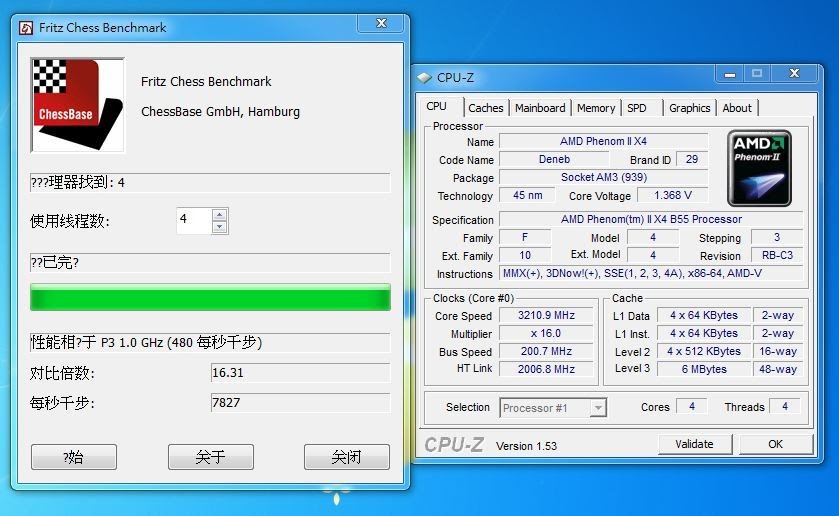Click the AMD Phenom II logo badge
This screenshot has width=839, height=516.
coord(759,168)
